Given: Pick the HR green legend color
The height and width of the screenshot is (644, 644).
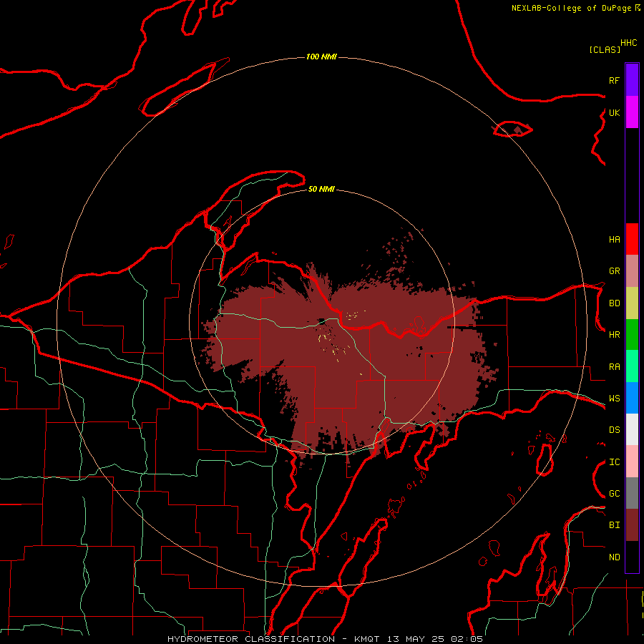Looking at the screenshot, I should click(632, 334).
